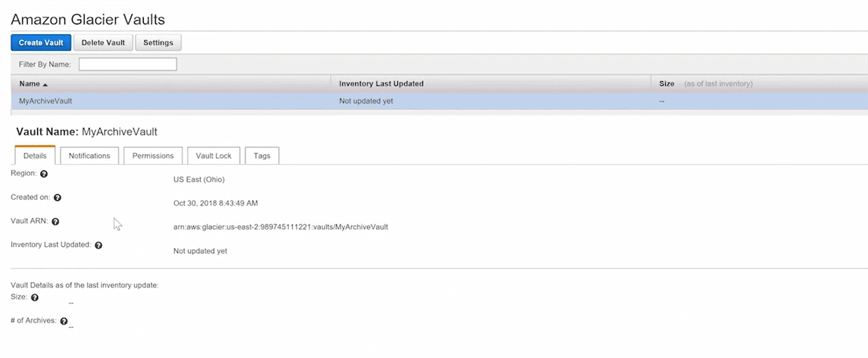Viewport: 868px width, 358px height.
Task: Click the Create Vault button
Action: click(41, 43)
